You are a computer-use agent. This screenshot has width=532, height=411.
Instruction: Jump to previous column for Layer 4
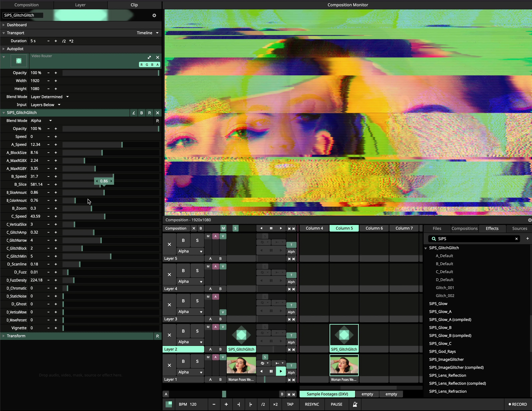(x=289, y=289)
